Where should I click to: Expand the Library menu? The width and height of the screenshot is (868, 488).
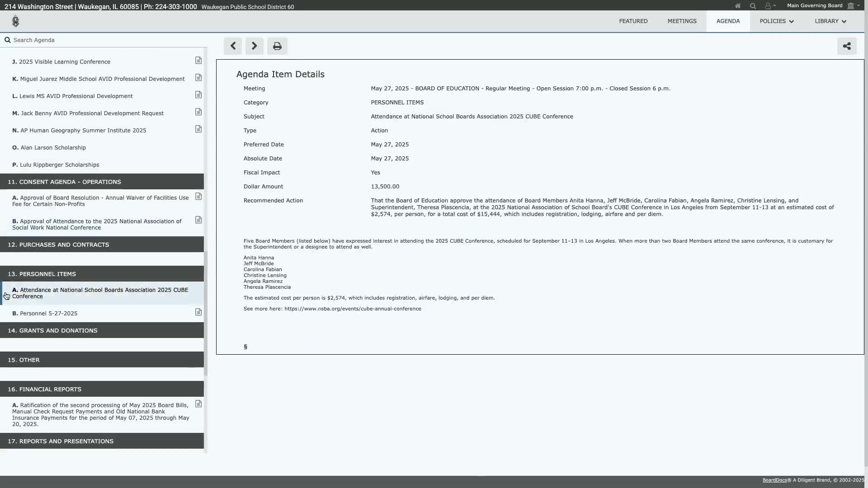(830, 21)
